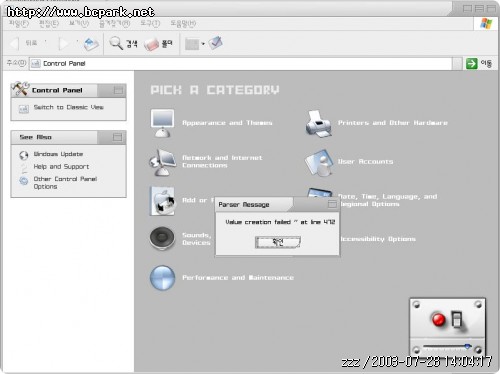Click Switch to Classic View link

[69, 107]
